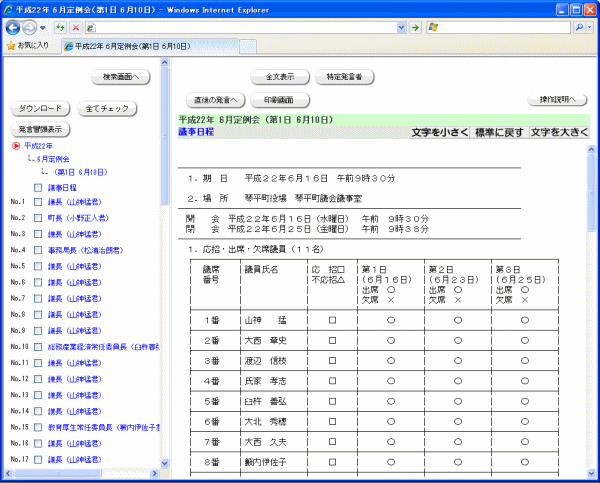Image resolution: width=600 pixels, height=483 pixels.
Task: Open a new blank tab
Action: (248, 47)
